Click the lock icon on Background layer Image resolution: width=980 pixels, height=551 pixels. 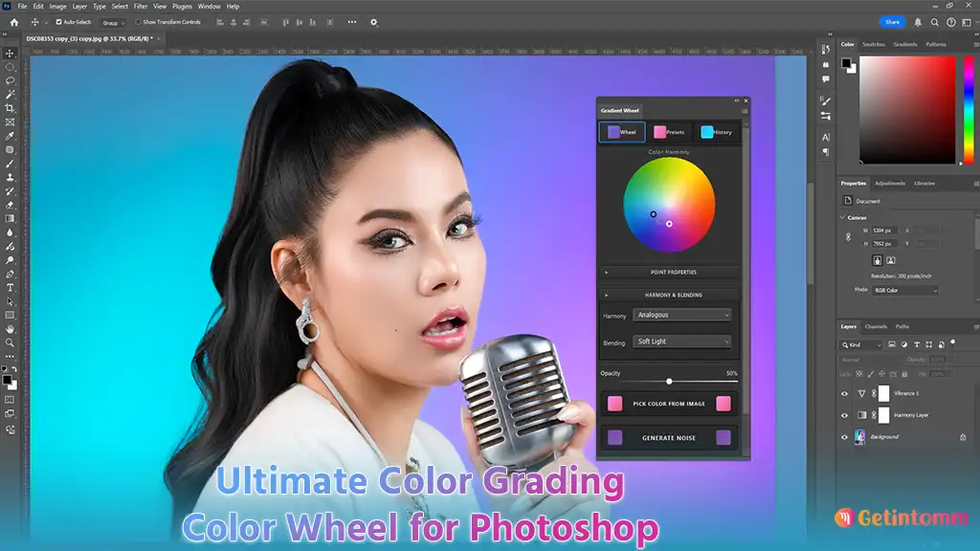tap(963, 436)
